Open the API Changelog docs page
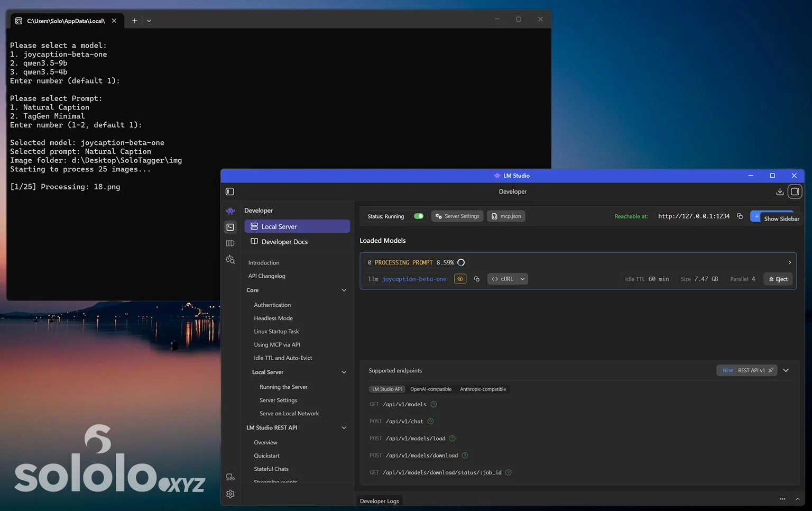The image size is (812, 511). click(267, 276)
